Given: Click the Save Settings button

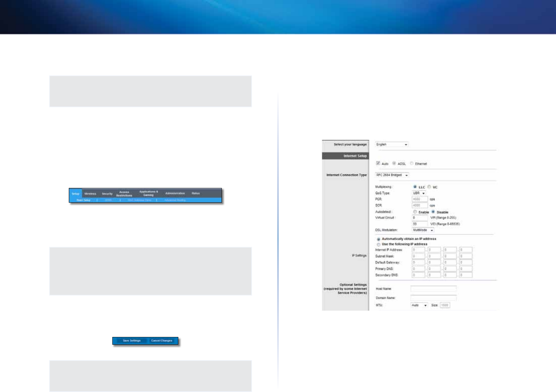Looking at the screenshot, I should [x=132, y=341].
